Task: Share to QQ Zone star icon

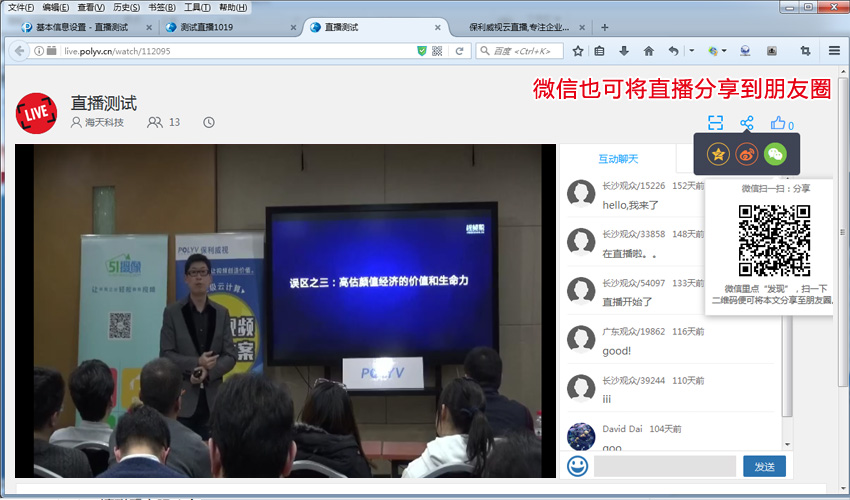Action: [718, 155]
